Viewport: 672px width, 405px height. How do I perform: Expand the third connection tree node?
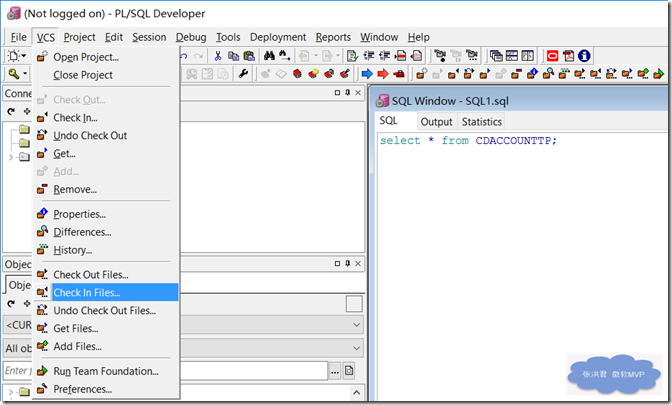click(x=11, y=157)
